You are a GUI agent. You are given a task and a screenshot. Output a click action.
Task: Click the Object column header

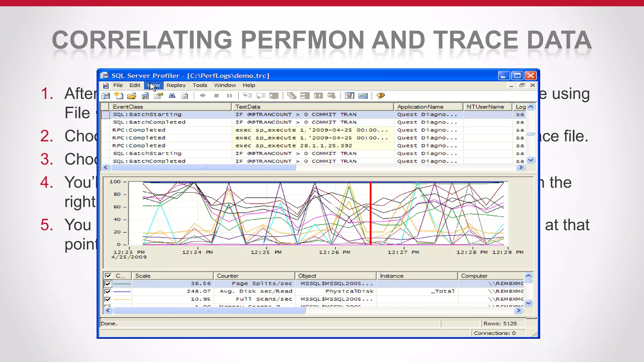pos(336,276)
